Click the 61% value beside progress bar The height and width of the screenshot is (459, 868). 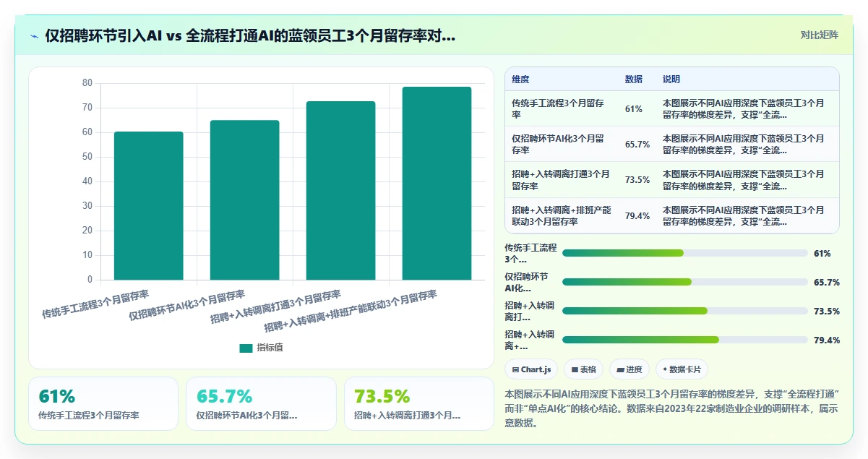822,253
